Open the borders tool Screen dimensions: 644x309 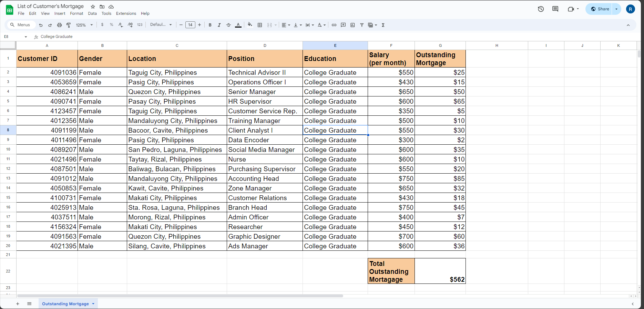[260, 25]
